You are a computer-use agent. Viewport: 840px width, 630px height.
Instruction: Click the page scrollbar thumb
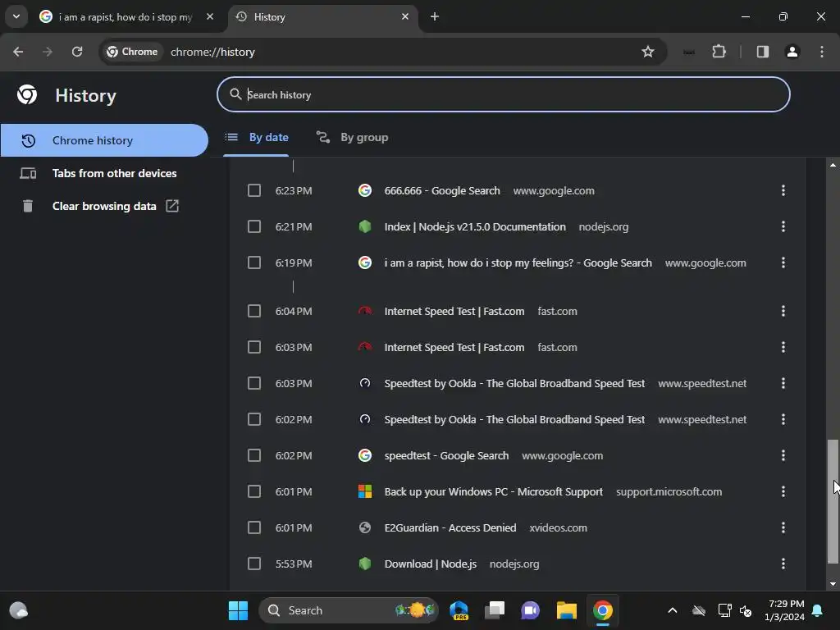click(x=833, y=501)
